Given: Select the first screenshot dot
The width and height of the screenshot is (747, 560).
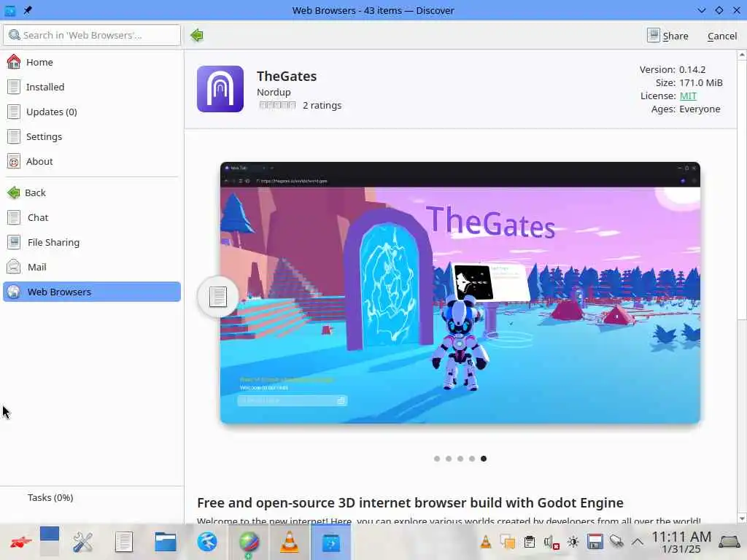Looking at the screenshot, I should point(437,459).
